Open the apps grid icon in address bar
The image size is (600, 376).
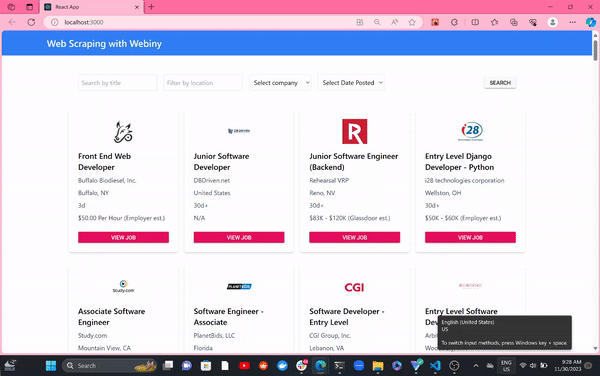coord(360,22)
